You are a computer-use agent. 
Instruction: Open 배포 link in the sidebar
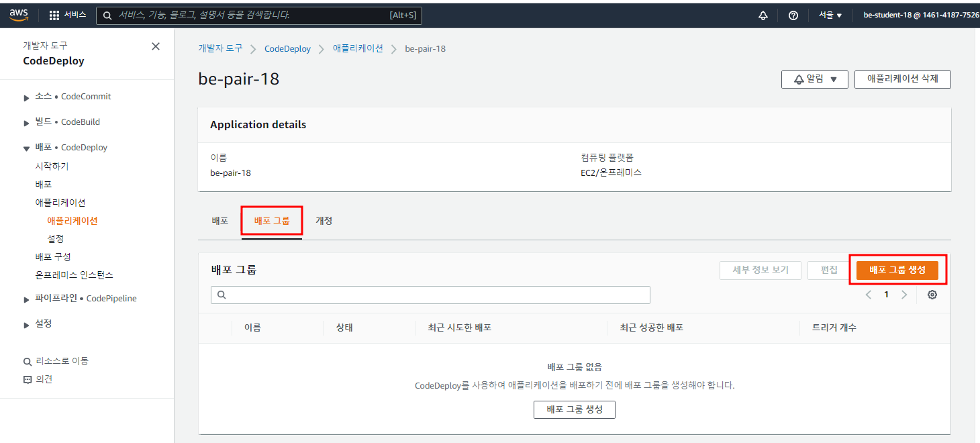(x=44, y=184)
